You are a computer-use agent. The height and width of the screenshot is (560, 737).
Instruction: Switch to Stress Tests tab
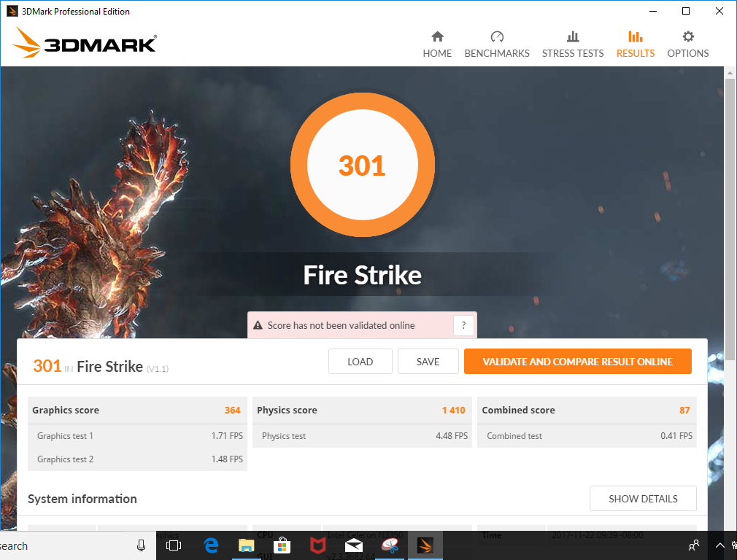(x=573, y=44)
